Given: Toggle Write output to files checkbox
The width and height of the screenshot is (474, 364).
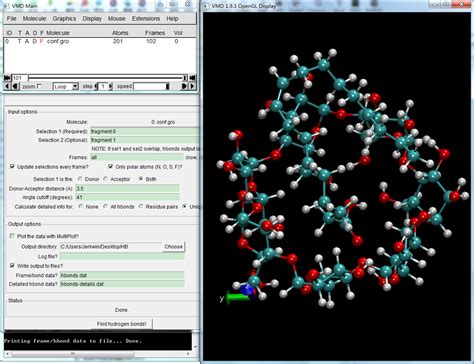Looking at the screenshot, I should (12, 266).
